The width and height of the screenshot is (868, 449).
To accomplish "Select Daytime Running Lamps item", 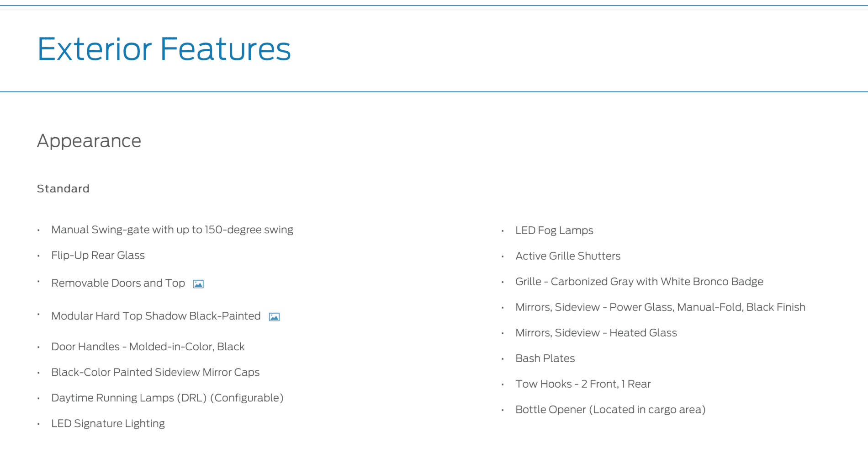I will pyautogui.click(x=167, y=398).
